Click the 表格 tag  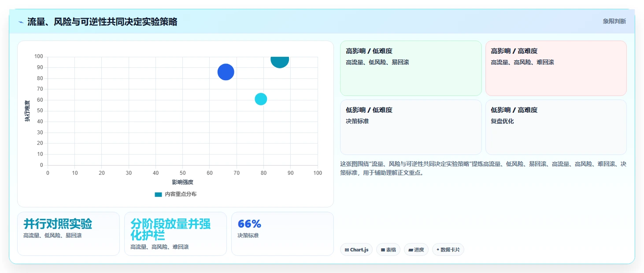(388, 250)
